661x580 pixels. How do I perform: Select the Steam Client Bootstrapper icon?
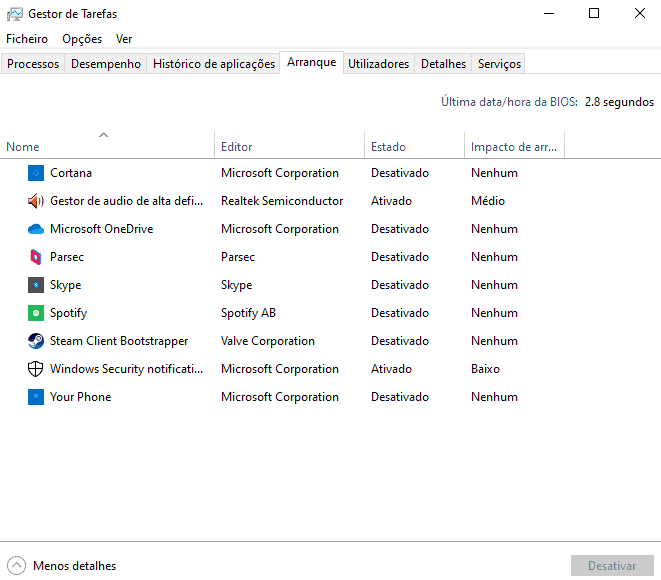tap(36, 341)
